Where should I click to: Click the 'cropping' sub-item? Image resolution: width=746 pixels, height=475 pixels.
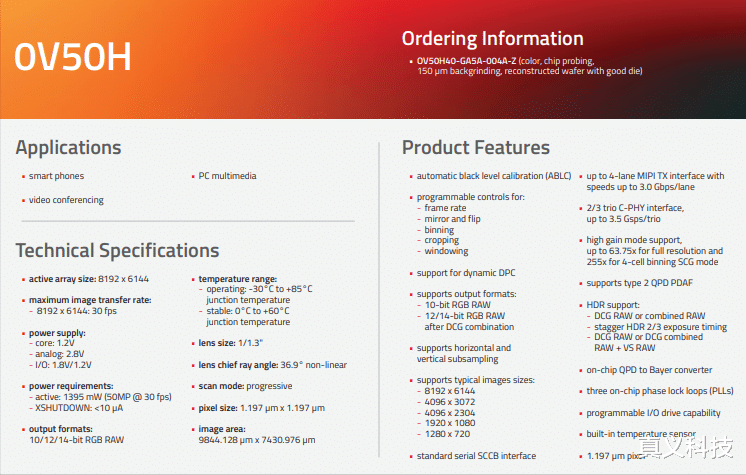click(x=442, y=240)
